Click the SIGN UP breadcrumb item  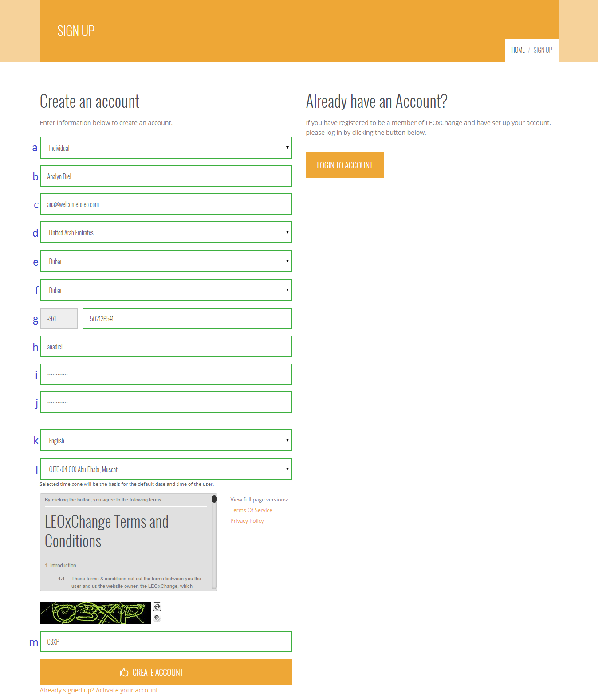click(543, 50)
